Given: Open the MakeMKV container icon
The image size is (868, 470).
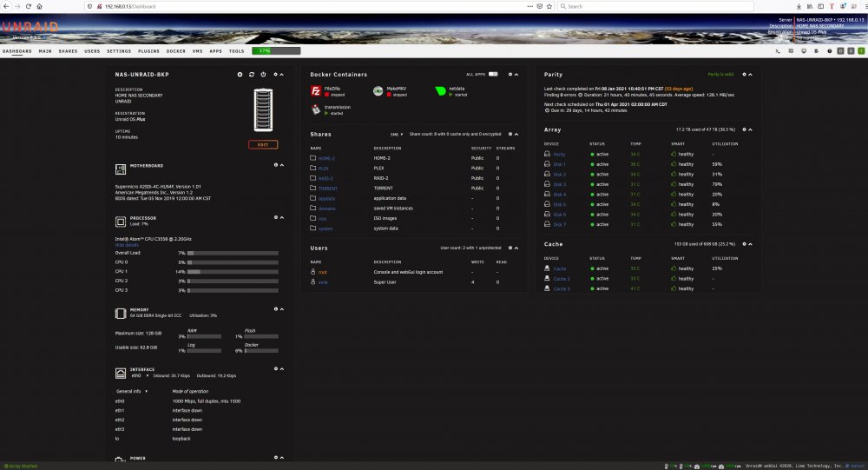Looking at the screenshot, I should click(378, 91).
